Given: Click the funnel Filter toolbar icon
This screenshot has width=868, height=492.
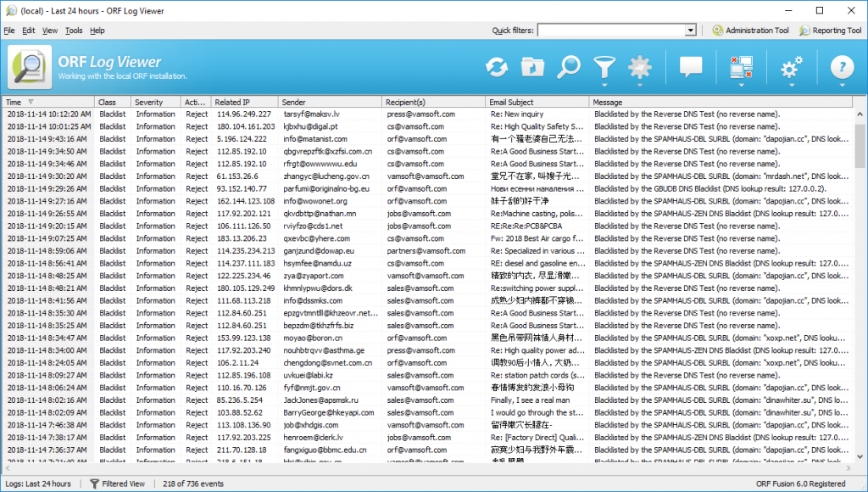Looking at the screenshot, I should (x=604, y=68).
